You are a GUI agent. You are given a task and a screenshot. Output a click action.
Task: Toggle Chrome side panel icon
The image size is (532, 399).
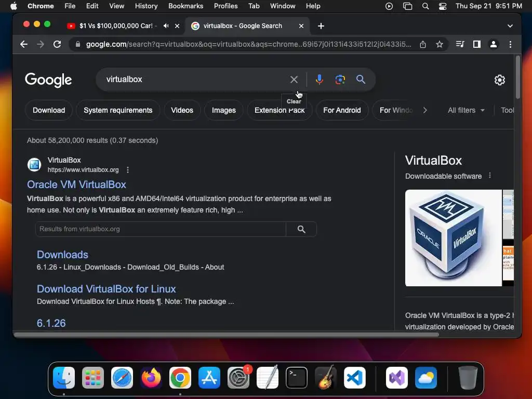pos(477,44)
